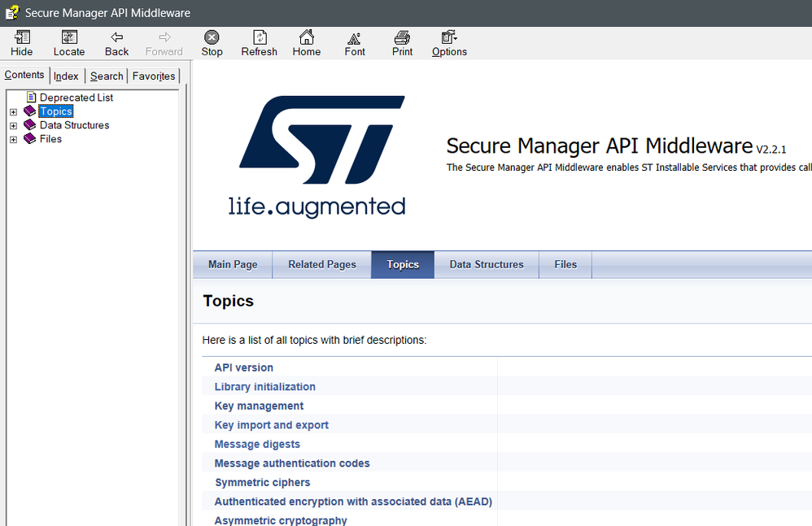
Task: Click the Deprecated List page icon
Action: click(x=31, y=98)
